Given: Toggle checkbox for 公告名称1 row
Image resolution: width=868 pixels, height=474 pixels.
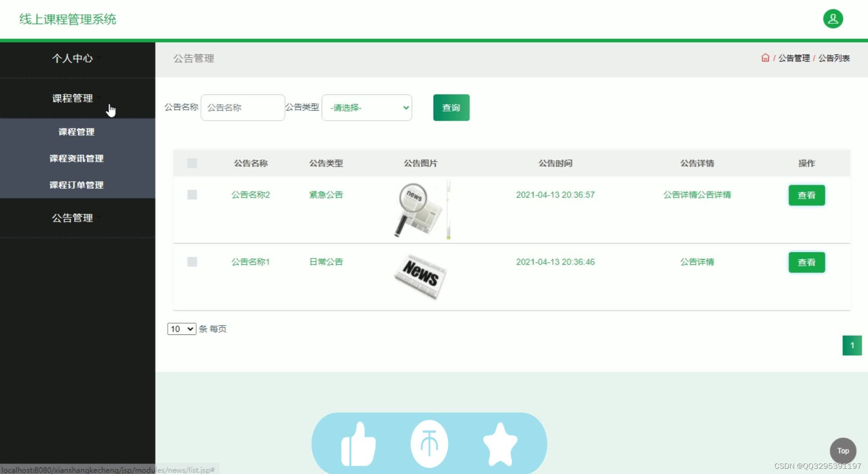Looking at the screenshot, I should (x=192, y=262).
